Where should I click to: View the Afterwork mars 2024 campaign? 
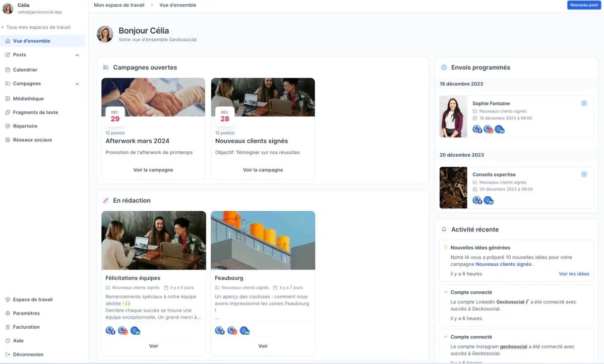tap(153, 170)
